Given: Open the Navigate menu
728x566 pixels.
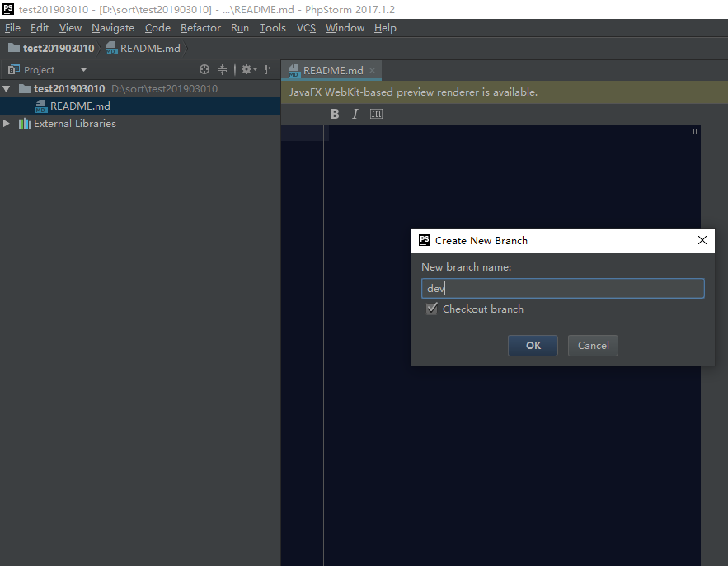Looking at the screenshot, I should (113, 28).
